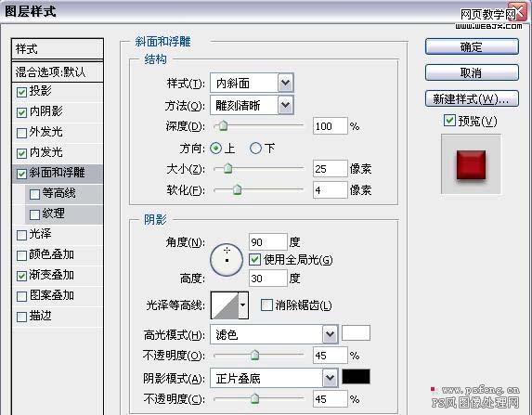Enable the 描边 stroke checkbox
The width and height of the screenshot is (532, 415).
point(21,317)
